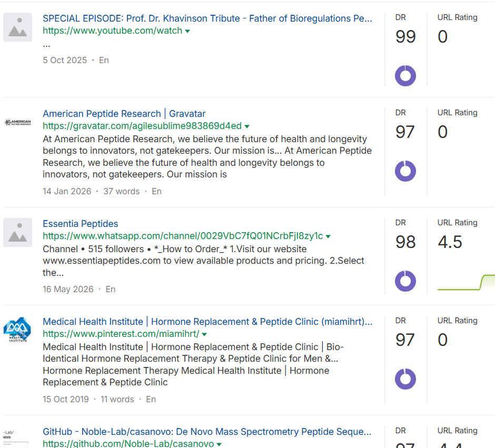Expand the gravatar.com URL dropdown arrow
This screenshot has width=495, height=448.
[x=247, y=126]
